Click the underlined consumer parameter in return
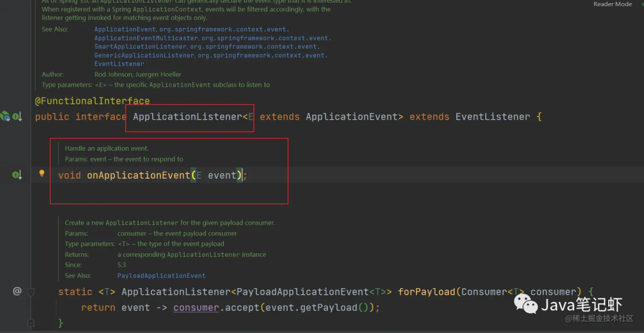The width and height of the screenshot is (644, 333). click(x=196, y=307)
